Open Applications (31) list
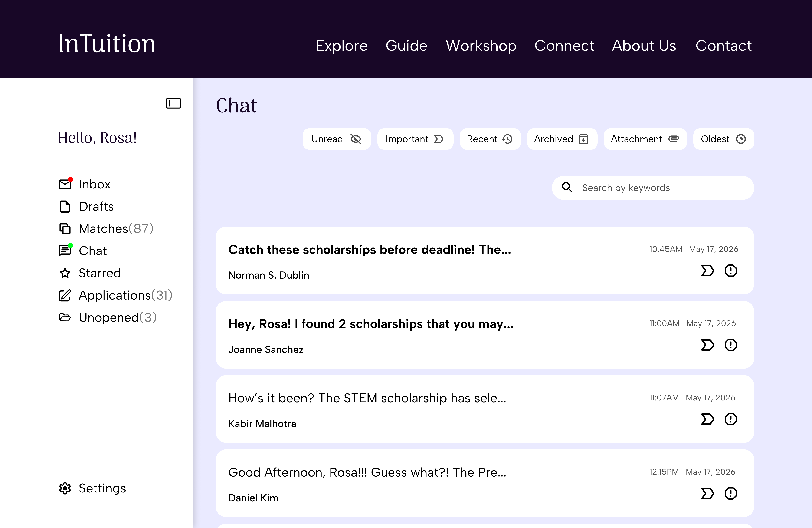Viewport: 812px width, 528px height. 126,295
